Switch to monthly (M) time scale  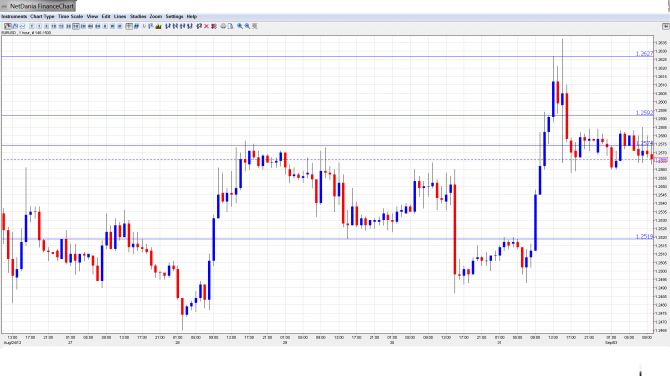120,26
